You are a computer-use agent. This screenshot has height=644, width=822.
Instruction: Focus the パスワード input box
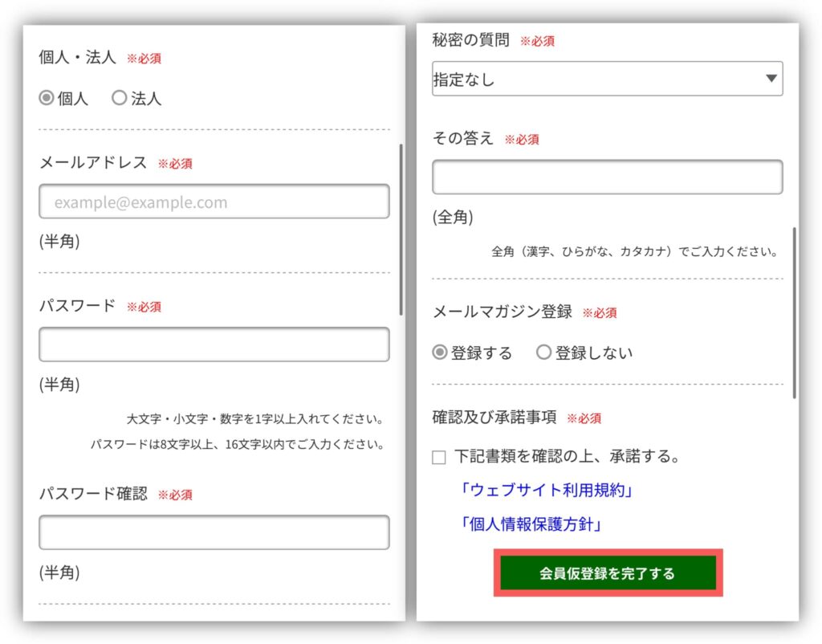[214, 344]
